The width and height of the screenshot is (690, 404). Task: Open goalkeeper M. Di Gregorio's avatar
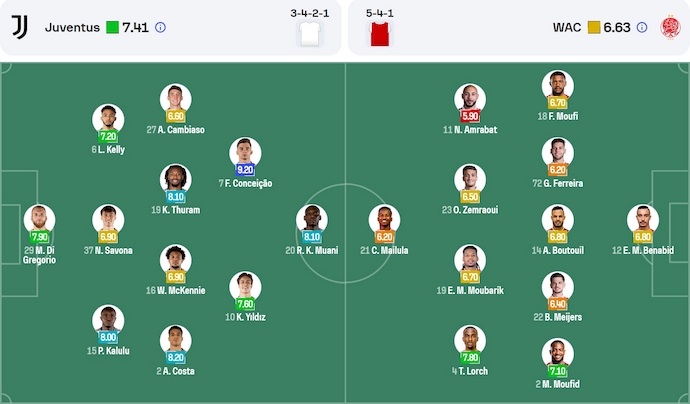click(x=39, y=220)
